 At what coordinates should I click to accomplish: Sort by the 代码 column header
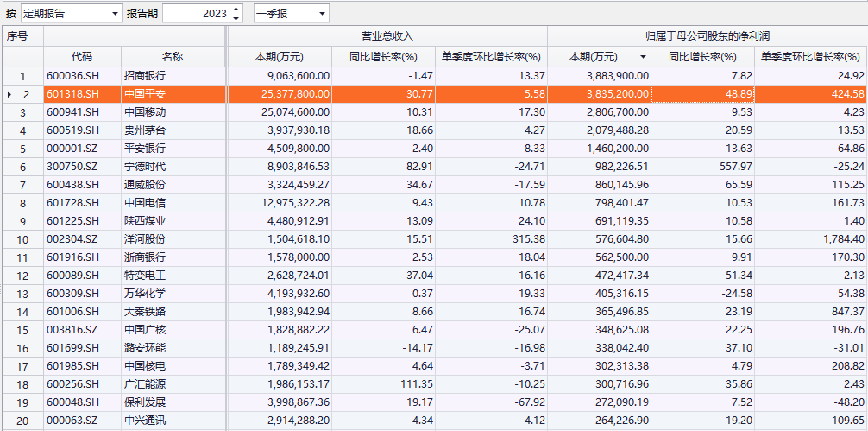coord(82,57)
